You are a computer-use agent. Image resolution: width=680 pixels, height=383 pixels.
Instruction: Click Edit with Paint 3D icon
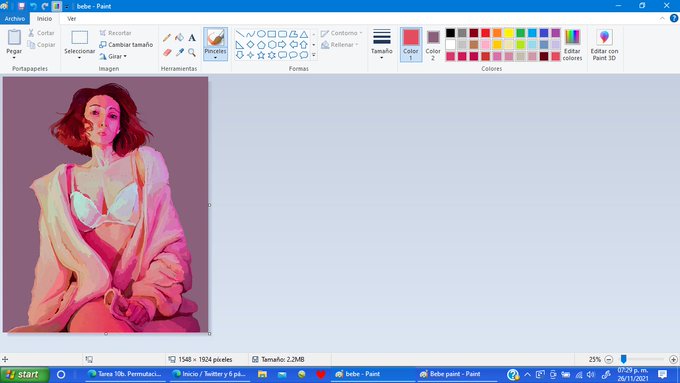pos(604,37)
